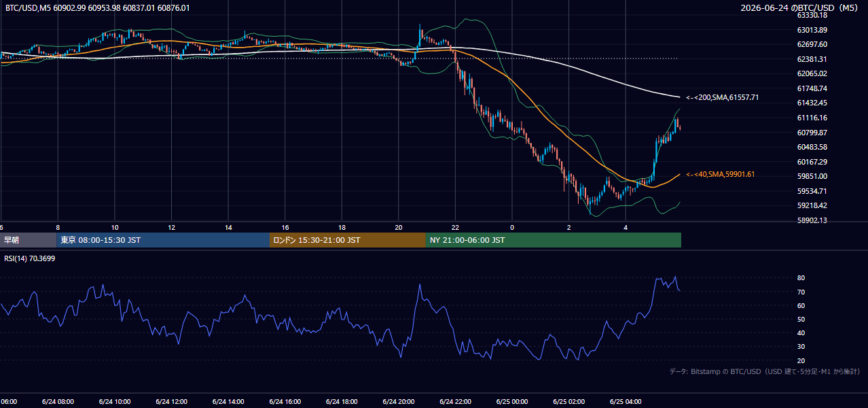Click price axis value 60483.58

812,147
